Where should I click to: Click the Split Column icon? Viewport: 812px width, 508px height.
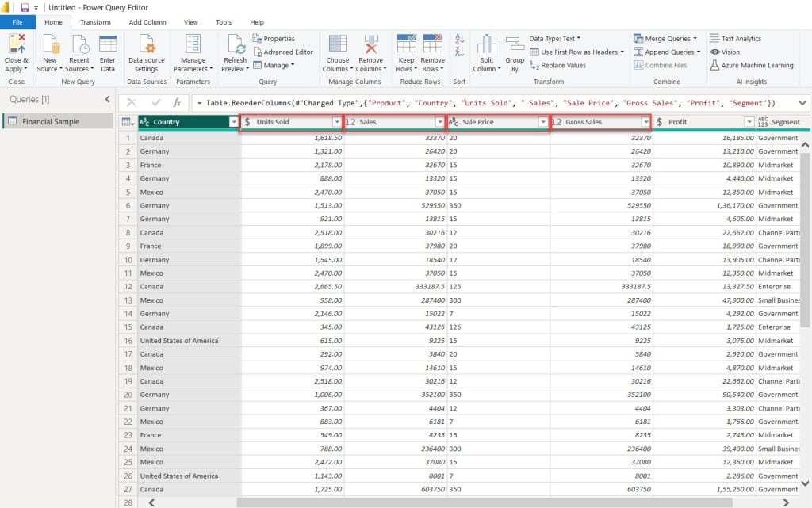click(x=486, y=44)
